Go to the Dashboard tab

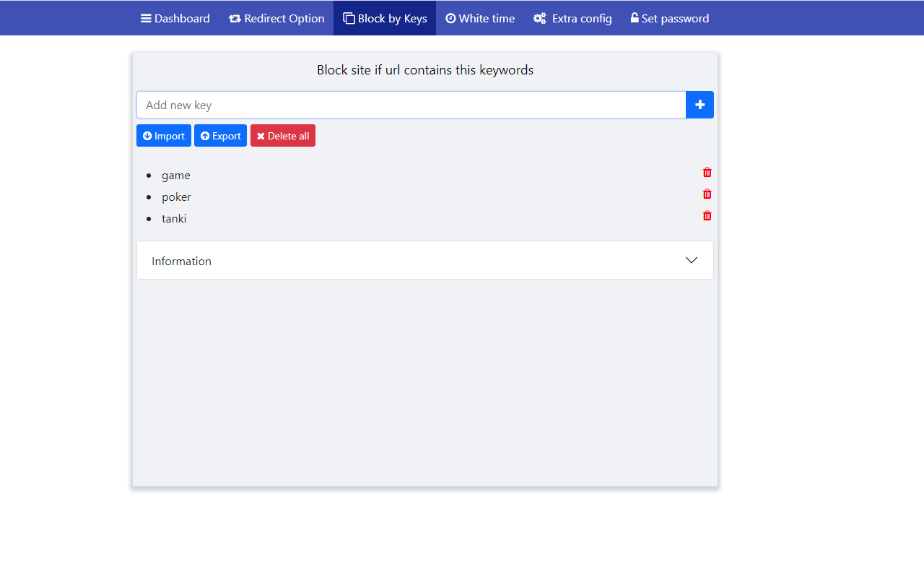point(175,18)
